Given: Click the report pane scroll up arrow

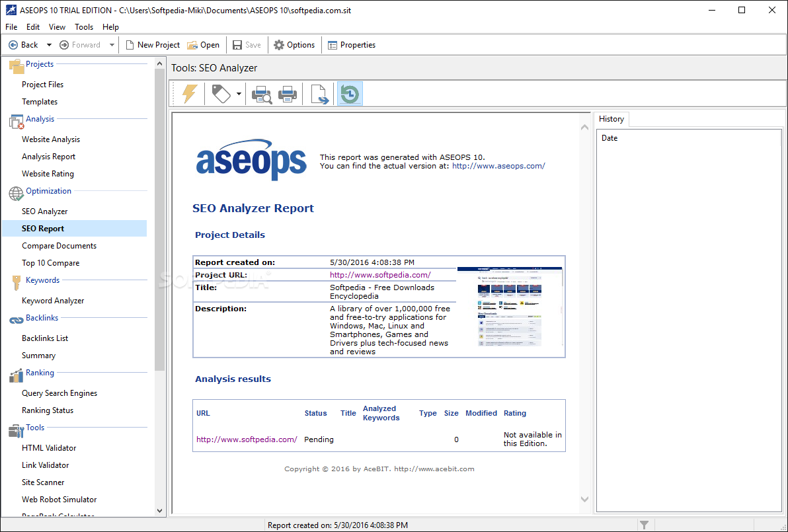Looking at the screenshot, I should [x=584, y=128].
